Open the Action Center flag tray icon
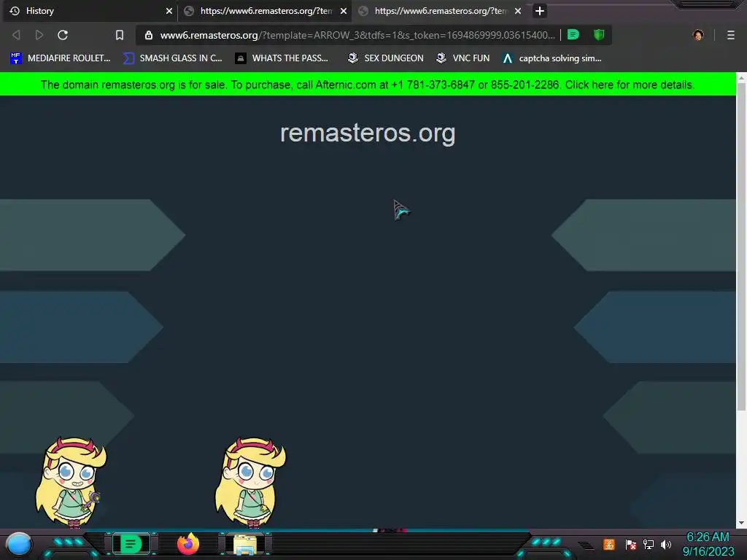Screen dimensions: 747x560 [x=631, y=544]
